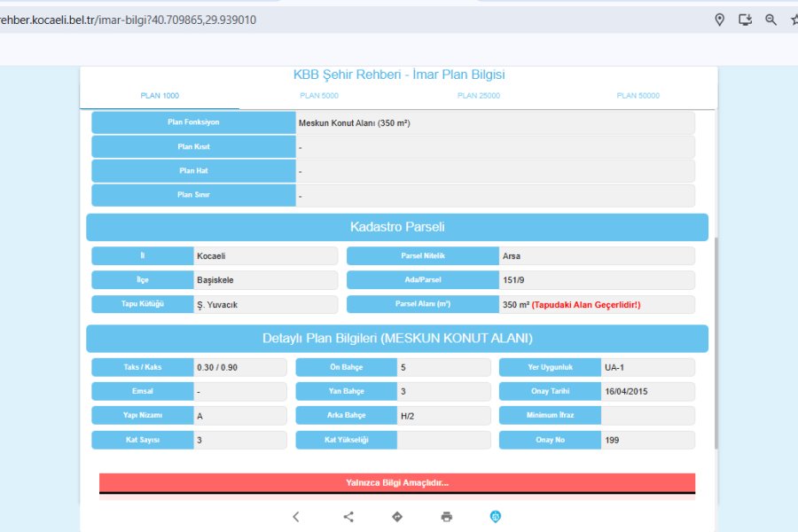798x532 pixels.
Task: Click the Kadastro Parseli section header
Action: pos(397,227)
